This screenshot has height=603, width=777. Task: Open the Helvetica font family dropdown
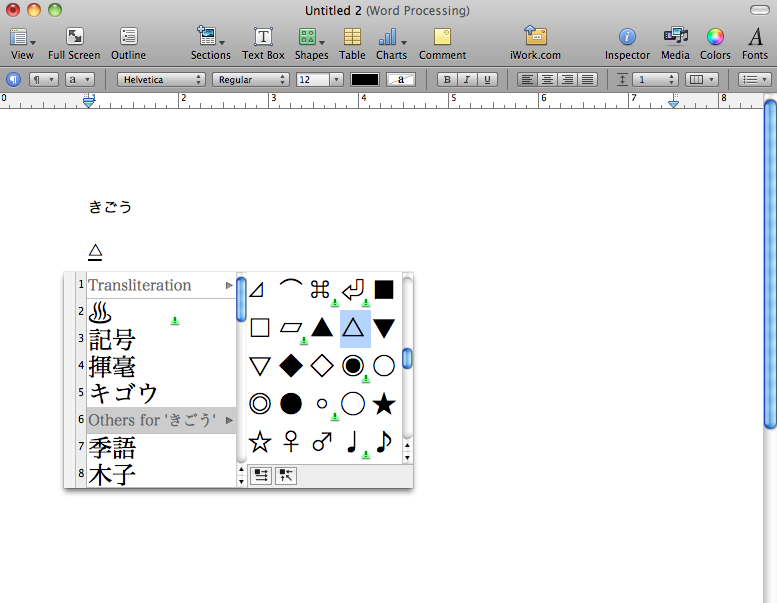161,80
